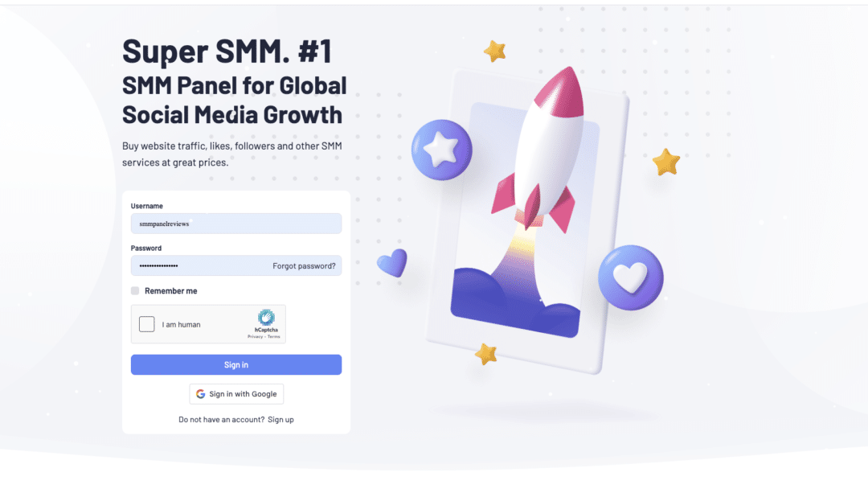Open the hCaptcha Terms link
Image resolution: width=868 pixels, height=489 pixels.
coord(273,337)
